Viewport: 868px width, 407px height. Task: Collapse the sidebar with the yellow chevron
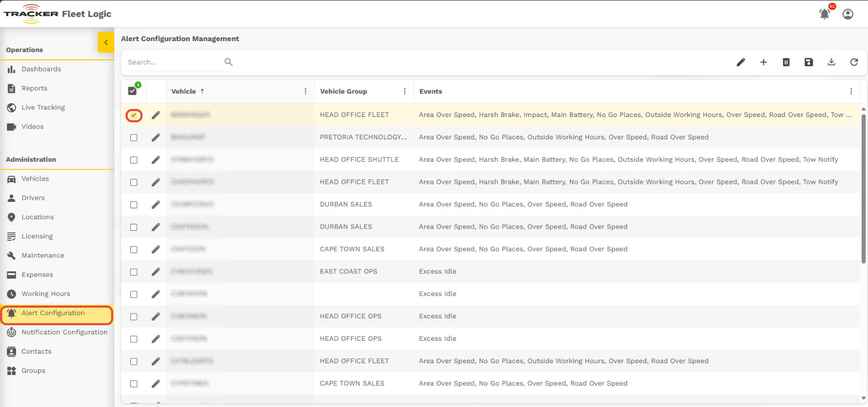(106, 42)
